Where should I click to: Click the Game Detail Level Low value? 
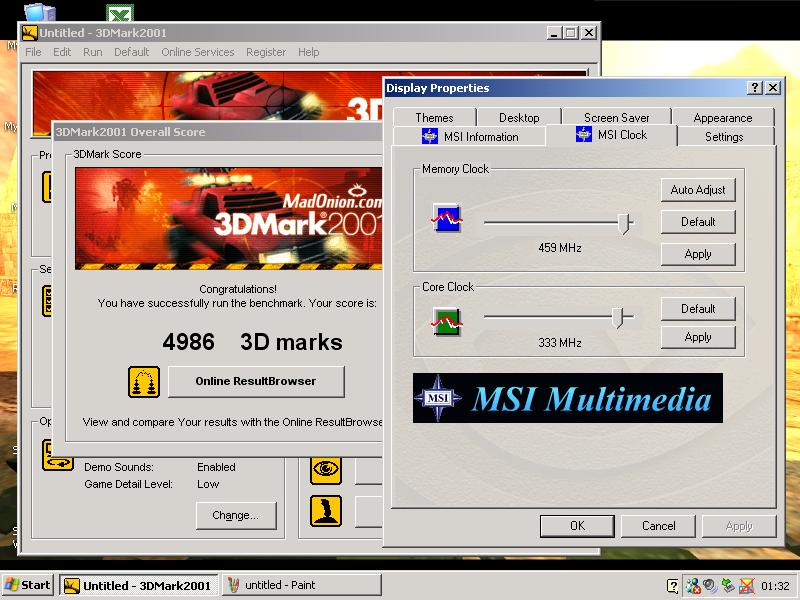click(x=208, y=484)
